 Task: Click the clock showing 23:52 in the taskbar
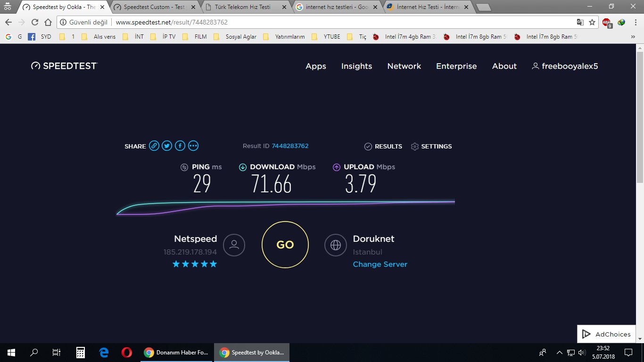(x=603, y=352)
